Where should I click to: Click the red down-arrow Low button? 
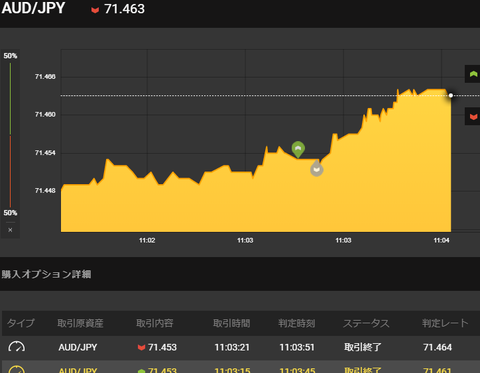473,116
